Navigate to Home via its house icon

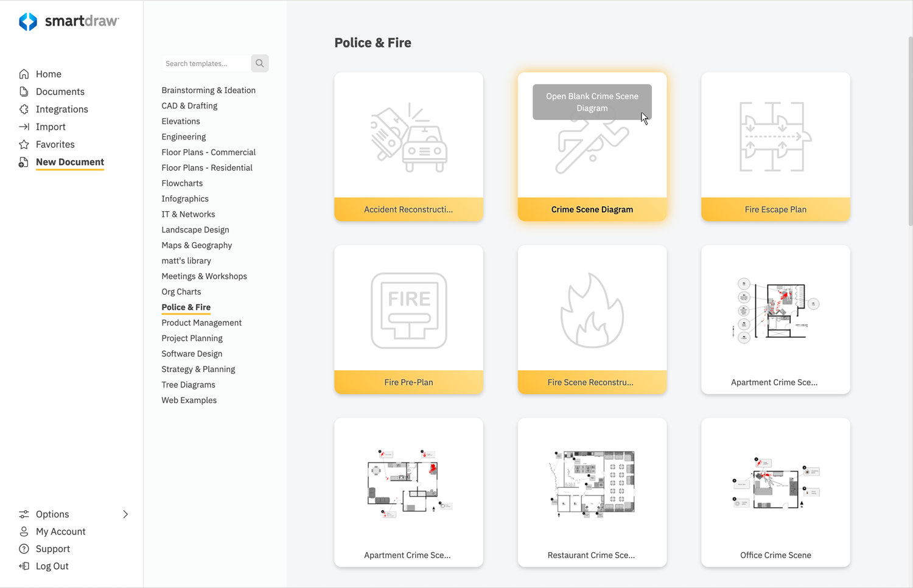(23, 74)
